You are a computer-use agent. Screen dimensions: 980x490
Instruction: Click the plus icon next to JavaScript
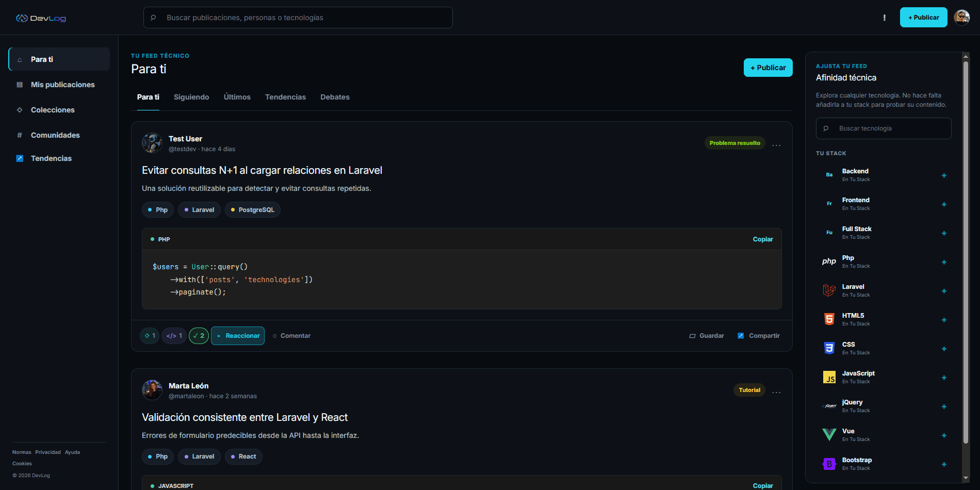(944, 378)
